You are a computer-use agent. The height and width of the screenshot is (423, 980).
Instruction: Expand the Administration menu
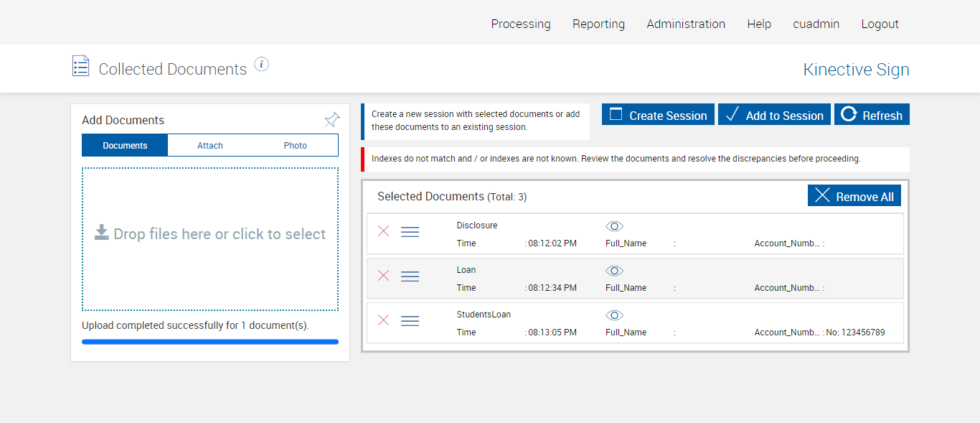tap(686, 24)
